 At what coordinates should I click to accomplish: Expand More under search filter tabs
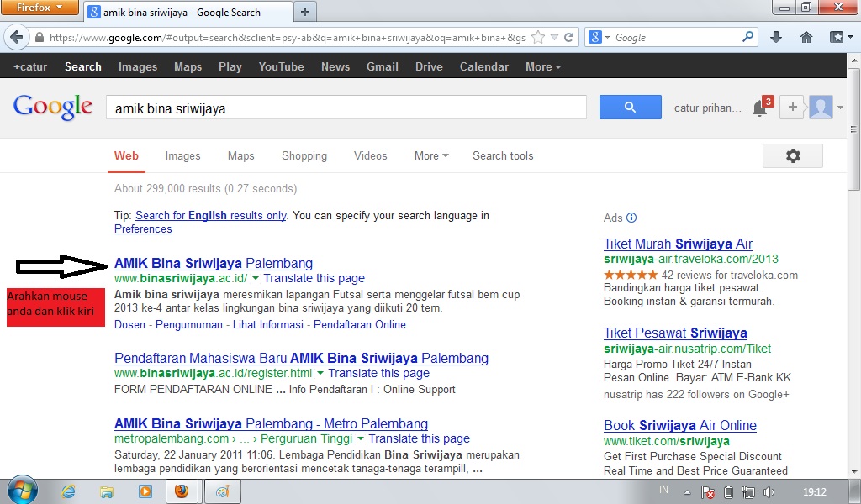tap(431, 155)
